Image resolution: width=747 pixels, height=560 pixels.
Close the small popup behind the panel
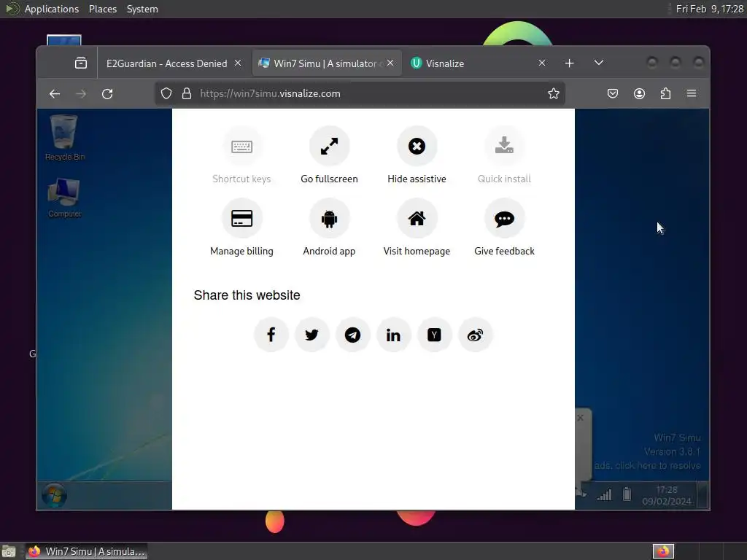580,418
